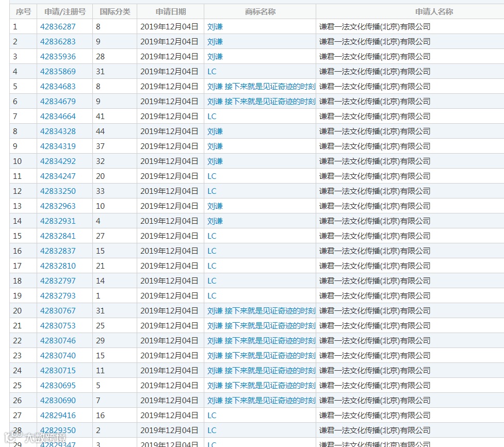The width and height of the screenshot is (504, 447).
Task: Open registration number 42836283 link
Action: click(58, 42)
